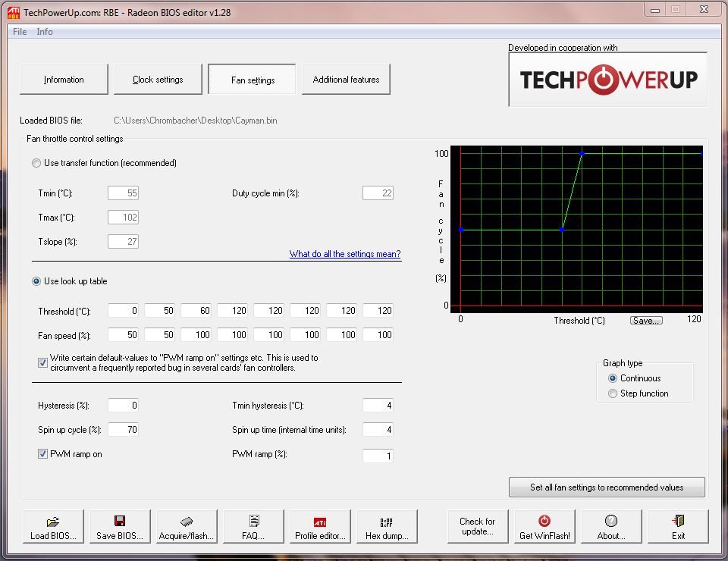
Task: Click second Threshold field with value 50
Action: point(160,310)
